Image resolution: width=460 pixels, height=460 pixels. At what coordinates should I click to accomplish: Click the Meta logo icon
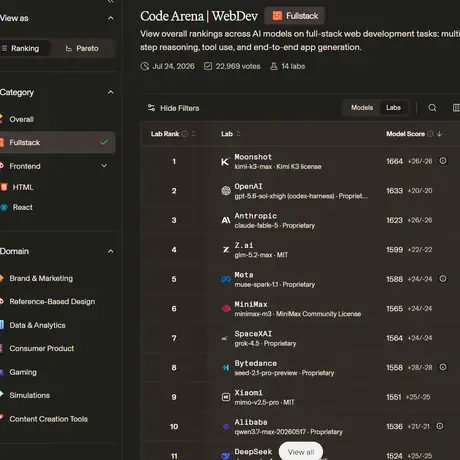226,279
